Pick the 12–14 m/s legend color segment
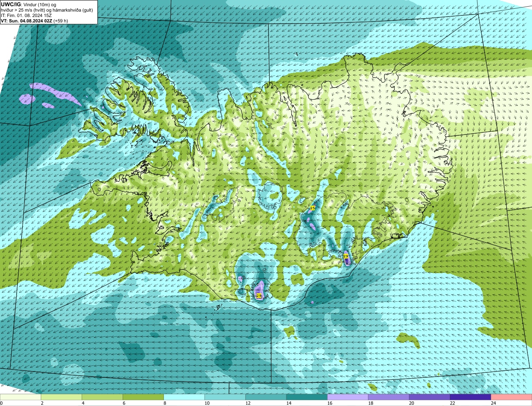 (x=266, y=397)
